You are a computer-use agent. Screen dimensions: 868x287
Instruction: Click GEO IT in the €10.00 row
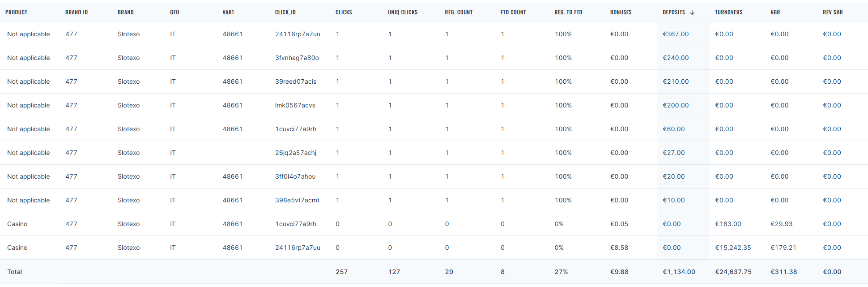point(173,200)
